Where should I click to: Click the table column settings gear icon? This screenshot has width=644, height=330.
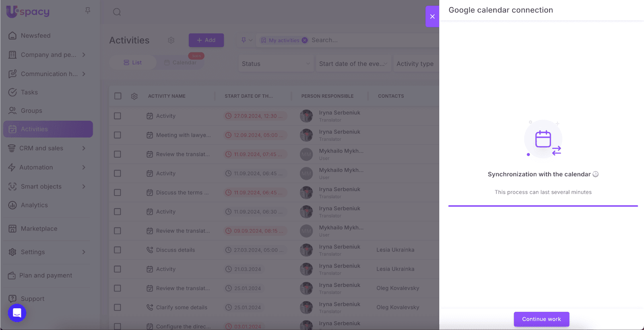(134, 96)
